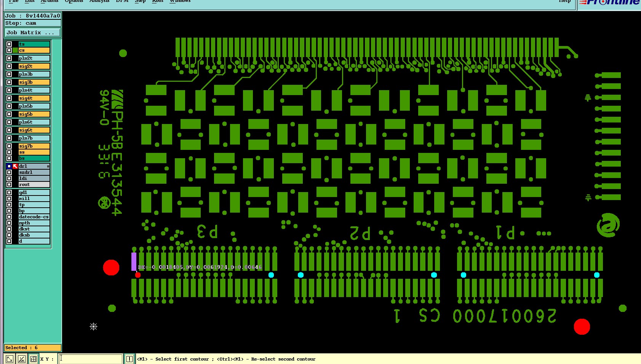Select the mill layer name
The width and height of the screenshot is (641, 364).
34,199
